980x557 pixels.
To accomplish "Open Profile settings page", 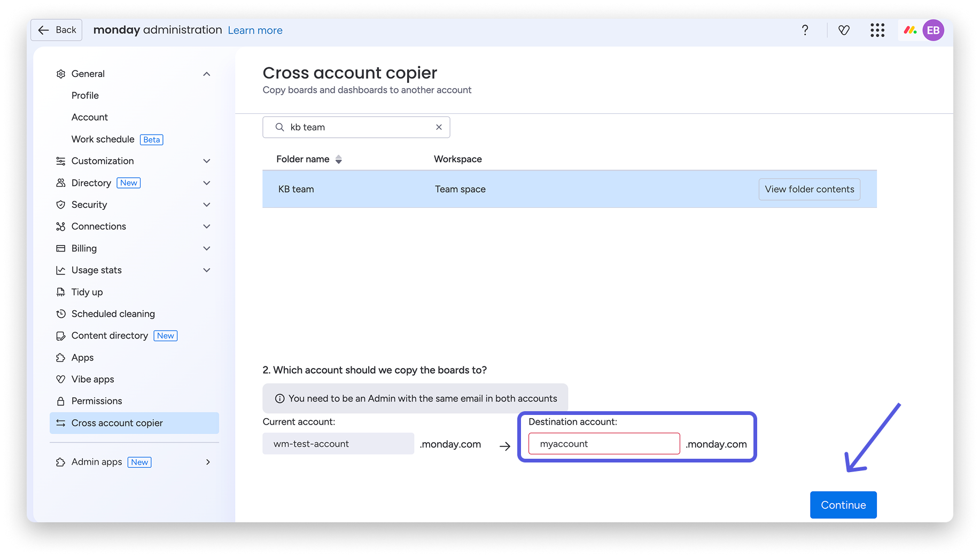I will click(85, 96).
